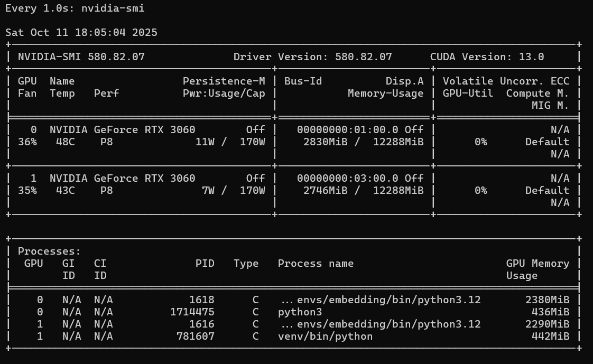Image resolution: width=593 pixels, height=364 pixels.
Task: Click the Bus-Id column header
Action: [x=303, y=81]
